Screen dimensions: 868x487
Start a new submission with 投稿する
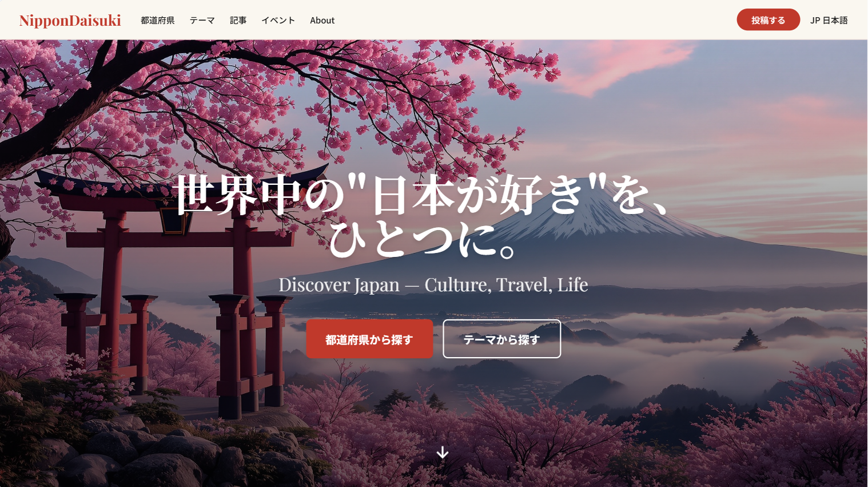pyautogui.click(x=768, y=19)
